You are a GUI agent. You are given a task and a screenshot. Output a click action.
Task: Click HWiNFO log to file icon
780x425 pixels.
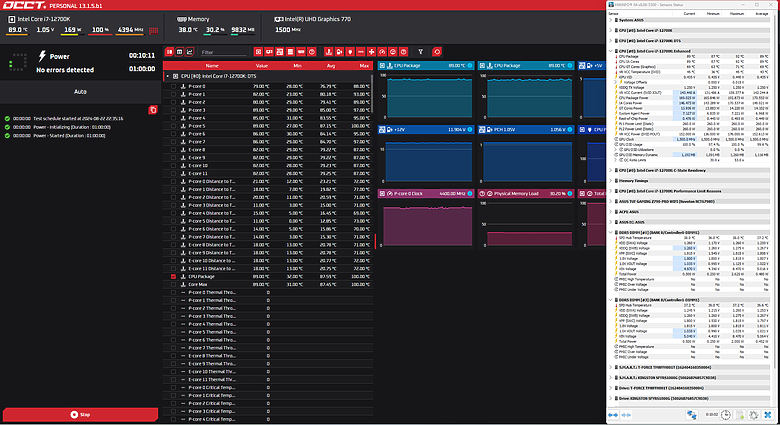tap(740, 415)
